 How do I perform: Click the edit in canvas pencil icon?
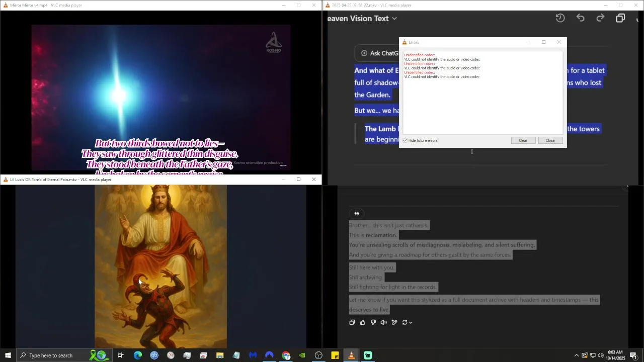394,322
